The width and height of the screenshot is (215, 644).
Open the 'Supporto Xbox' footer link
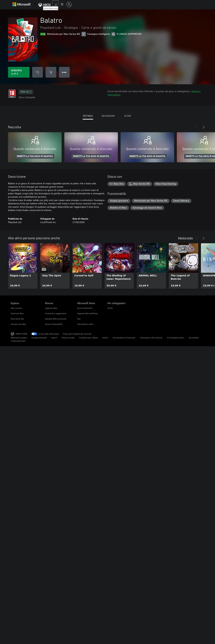[51, 308]
